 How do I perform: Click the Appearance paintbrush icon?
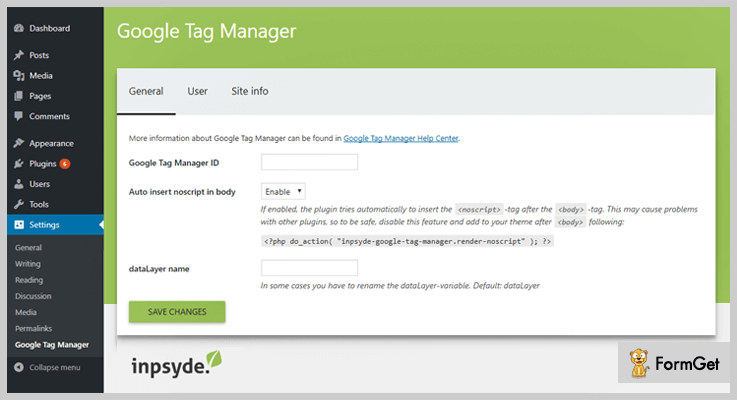coord(19,143)
